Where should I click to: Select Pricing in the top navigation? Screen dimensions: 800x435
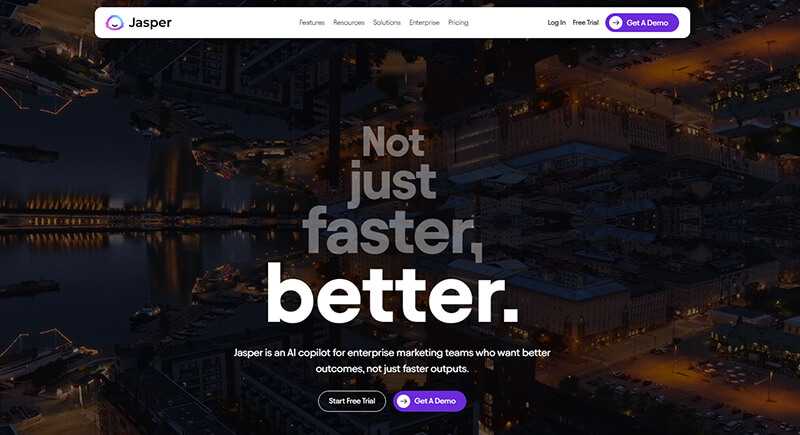click(458, 22)
